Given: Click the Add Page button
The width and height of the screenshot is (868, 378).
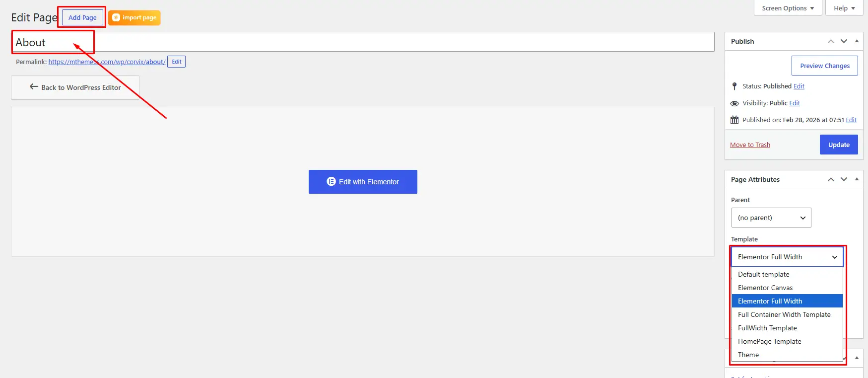Looking at the screenshot, I should click(x=82, y=17).
